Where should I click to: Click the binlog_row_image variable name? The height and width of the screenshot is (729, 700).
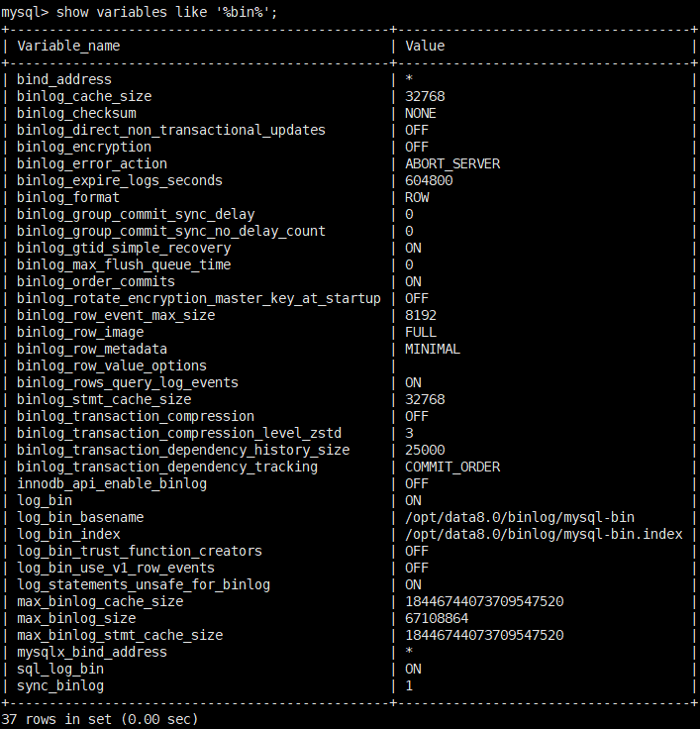(x=80, y=332)
